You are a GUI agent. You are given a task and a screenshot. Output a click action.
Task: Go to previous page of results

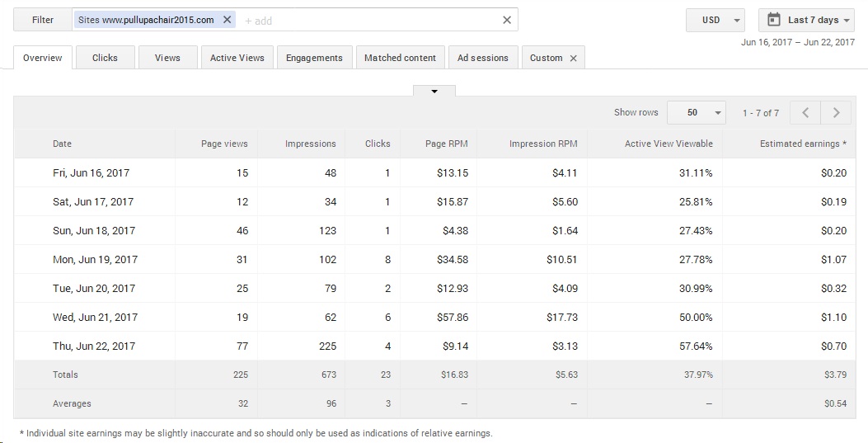pyautogui.click(x=805, y=113)
